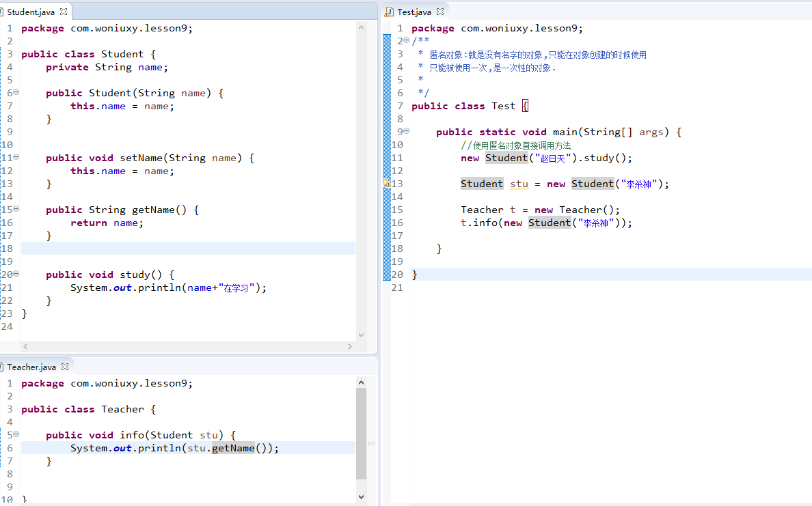Click the scroll-right arrow in Student.java editor

pyautogui.click(x=350, y=346)
